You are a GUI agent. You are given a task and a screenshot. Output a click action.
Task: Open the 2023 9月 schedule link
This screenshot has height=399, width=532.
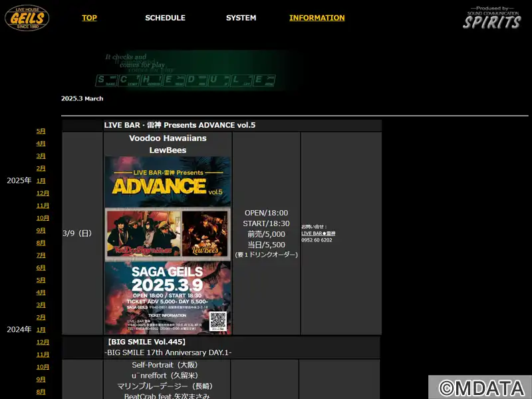tap(41, 379)
